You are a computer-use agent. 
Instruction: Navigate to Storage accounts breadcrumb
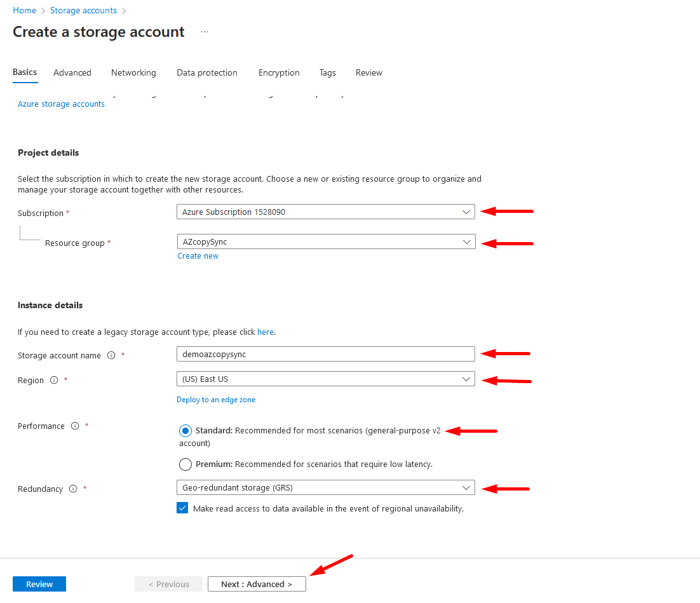coord(83,10)
